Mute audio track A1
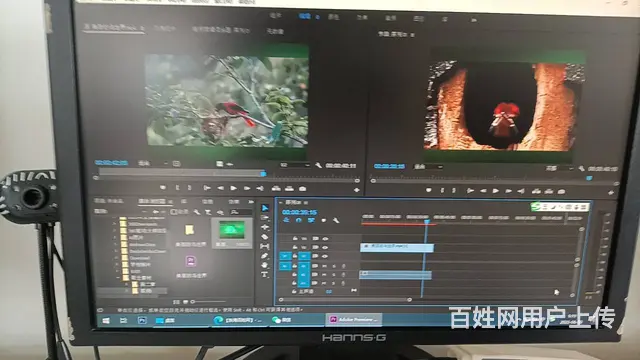 324,266
